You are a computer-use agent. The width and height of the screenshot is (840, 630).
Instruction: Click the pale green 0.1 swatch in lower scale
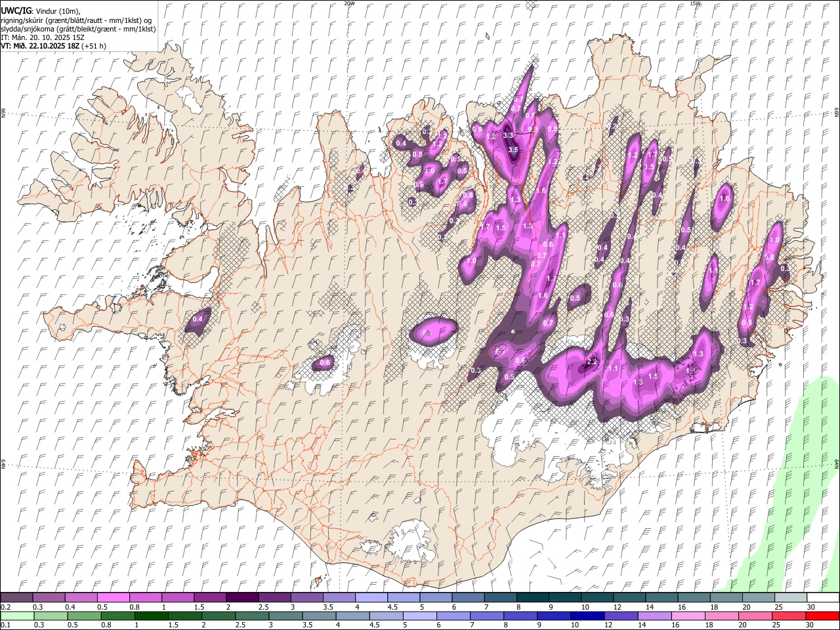[17, 616]
